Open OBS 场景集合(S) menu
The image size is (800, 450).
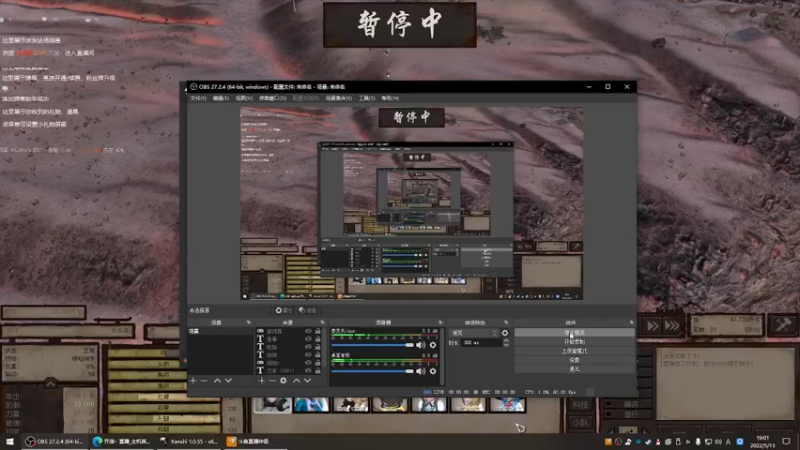pos(339,98)
